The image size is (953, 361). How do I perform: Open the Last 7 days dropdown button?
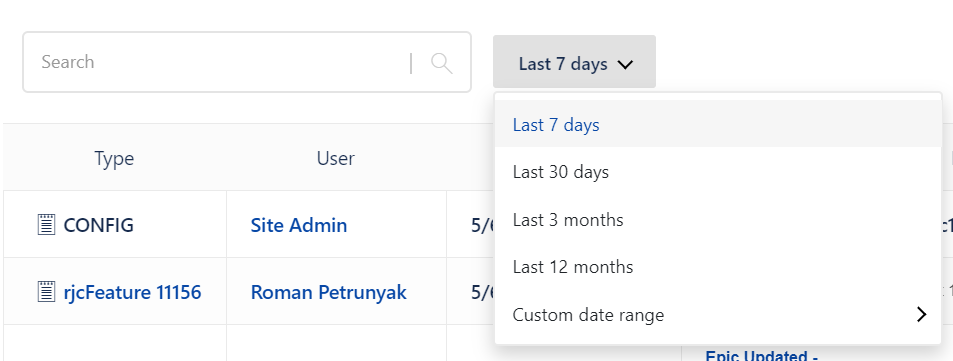[x=574, y=62]
